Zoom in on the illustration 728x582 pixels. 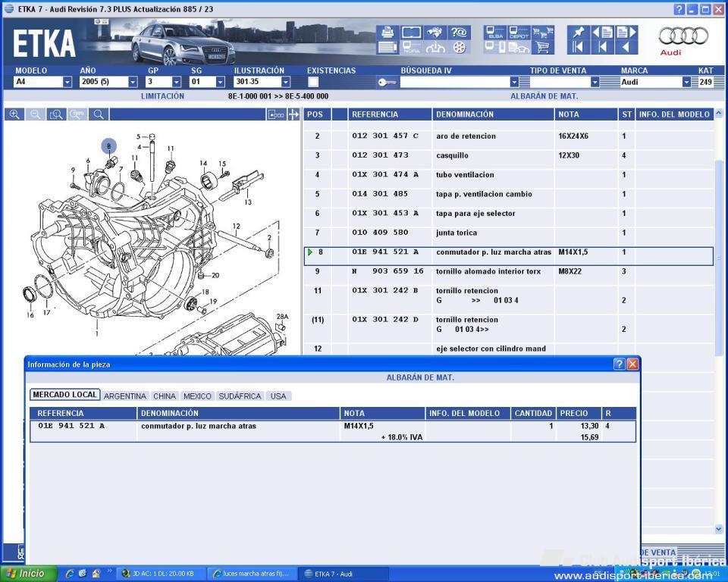(15, 114)
